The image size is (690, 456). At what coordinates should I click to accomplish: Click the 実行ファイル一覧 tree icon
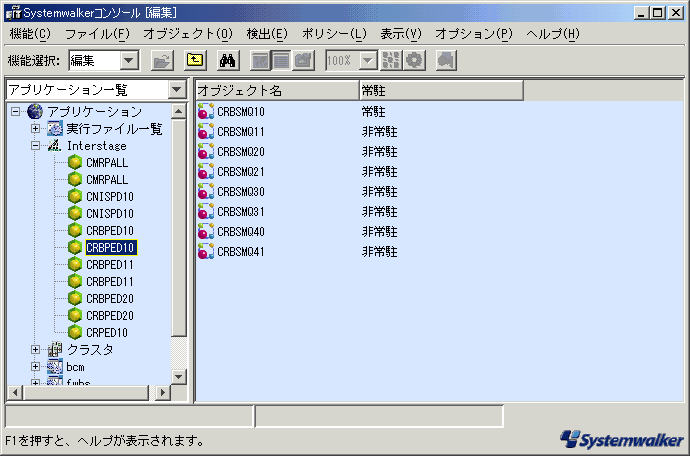coord(55,129)
